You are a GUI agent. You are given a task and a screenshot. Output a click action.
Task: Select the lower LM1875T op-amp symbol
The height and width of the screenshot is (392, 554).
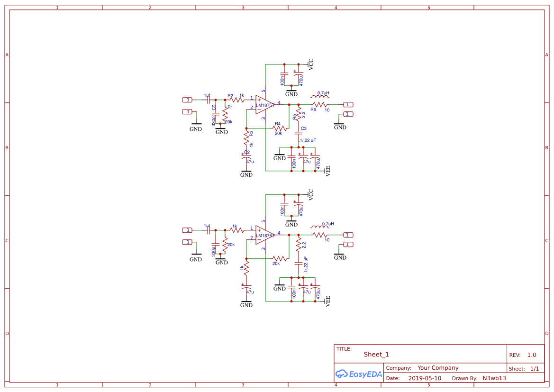[x=264, y=235]
